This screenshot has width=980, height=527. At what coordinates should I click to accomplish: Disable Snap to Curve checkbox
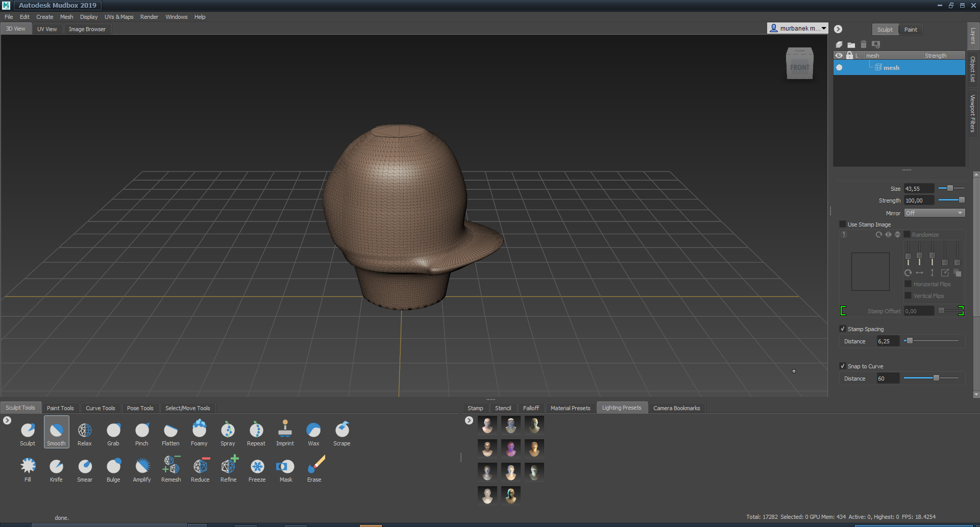coord(843,366)
